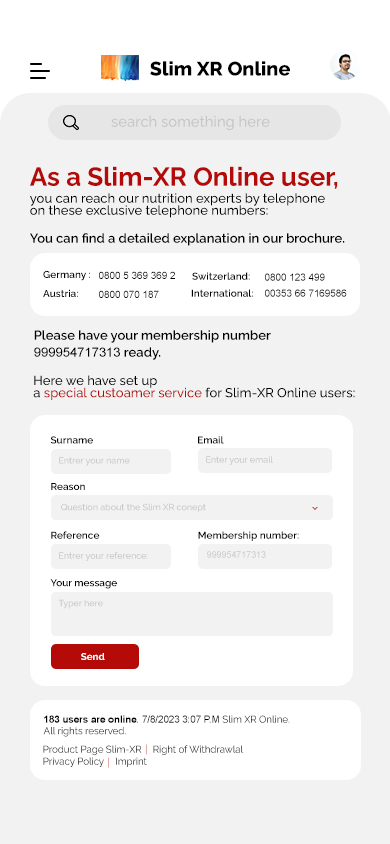The image size is (390, 844).
Task: Visit the Privacy Policy link
Action: point(73,762)
